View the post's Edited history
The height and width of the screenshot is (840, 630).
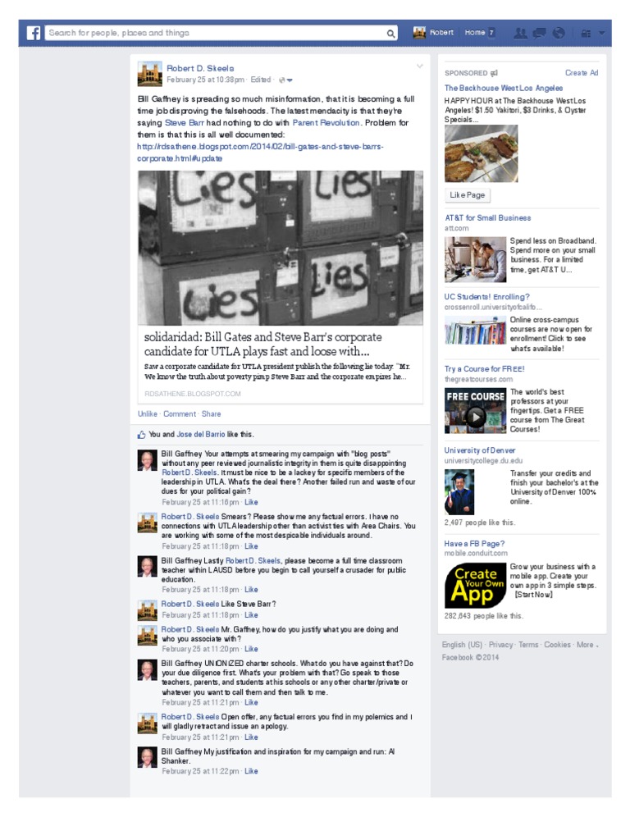(260, 80)
